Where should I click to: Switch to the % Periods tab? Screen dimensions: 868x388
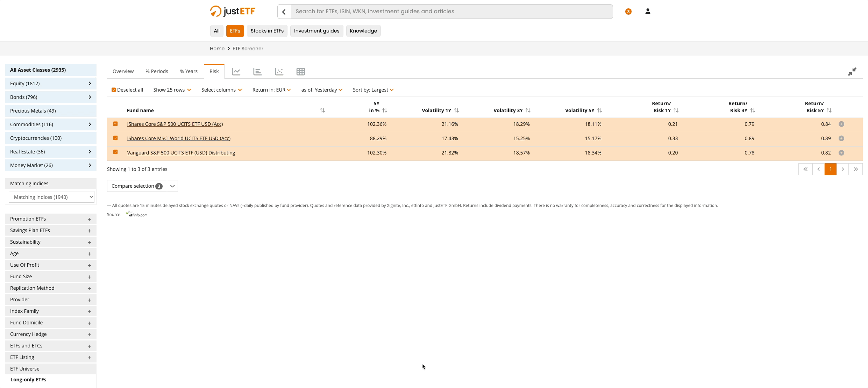157,71
